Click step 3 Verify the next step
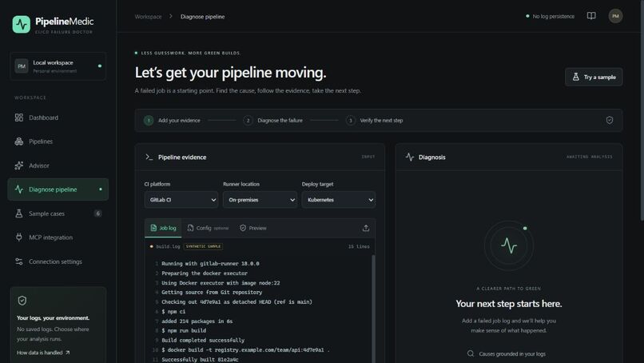644x363 pixels. pyautogui.click(x=374, y=121)
